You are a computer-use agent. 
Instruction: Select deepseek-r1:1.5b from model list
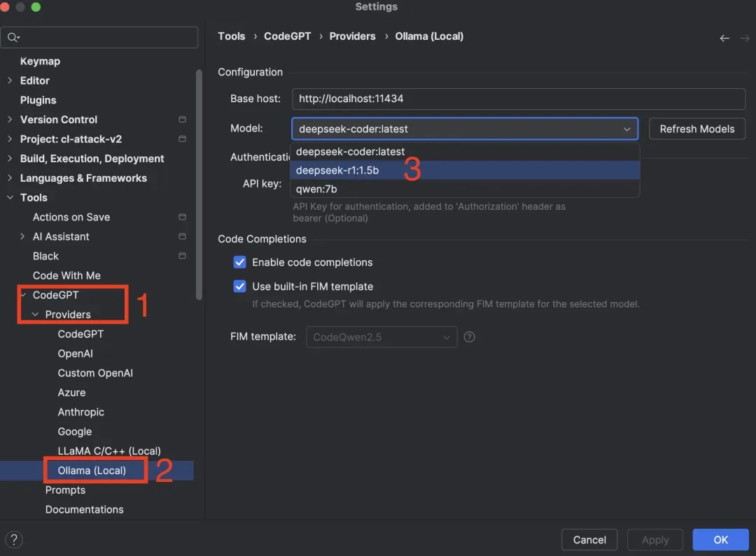(x=337, y=171)
